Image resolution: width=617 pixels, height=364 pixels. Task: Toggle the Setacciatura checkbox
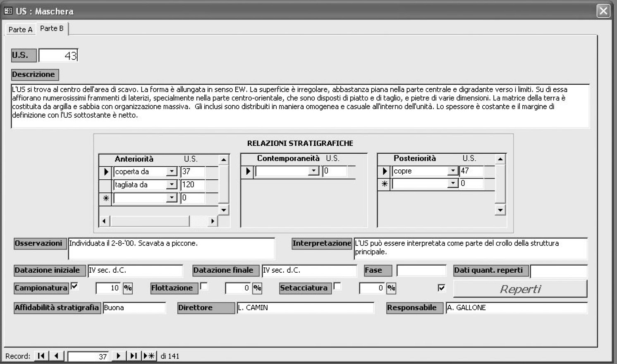click(x=337, y=286)
